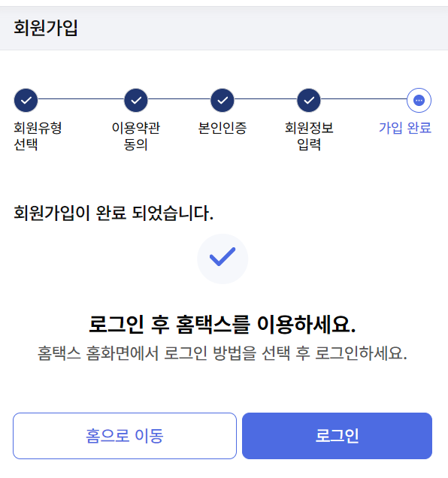Select the 회원유형 선택 step label
This screenshot has height=478, width=448.
38,136
